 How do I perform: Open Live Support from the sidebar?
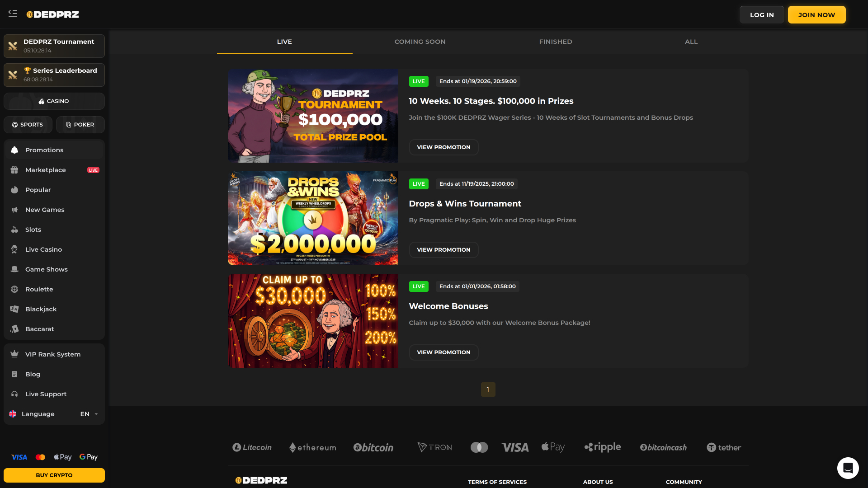point(46,394)
